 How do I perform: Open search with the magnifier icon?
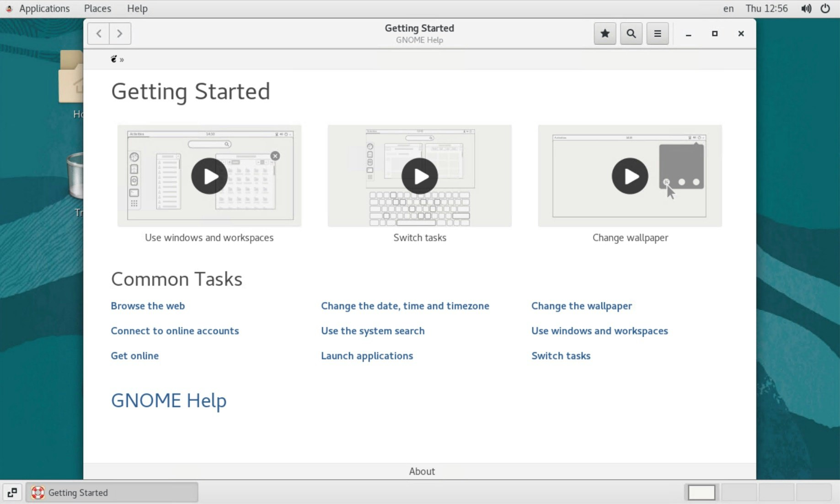pyautogui.click(x=631, y=33)
